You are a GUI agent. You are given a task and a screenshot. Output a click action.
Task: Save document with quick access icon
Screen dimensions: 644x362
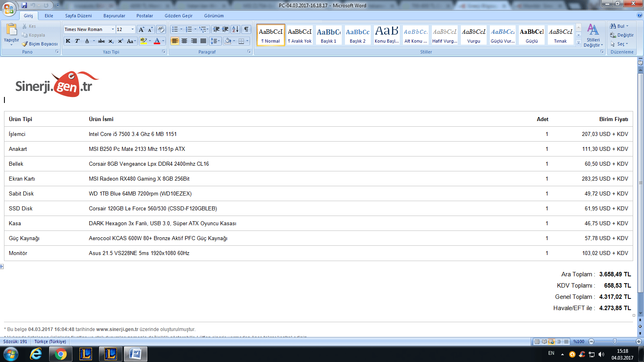tap(24, 5)
